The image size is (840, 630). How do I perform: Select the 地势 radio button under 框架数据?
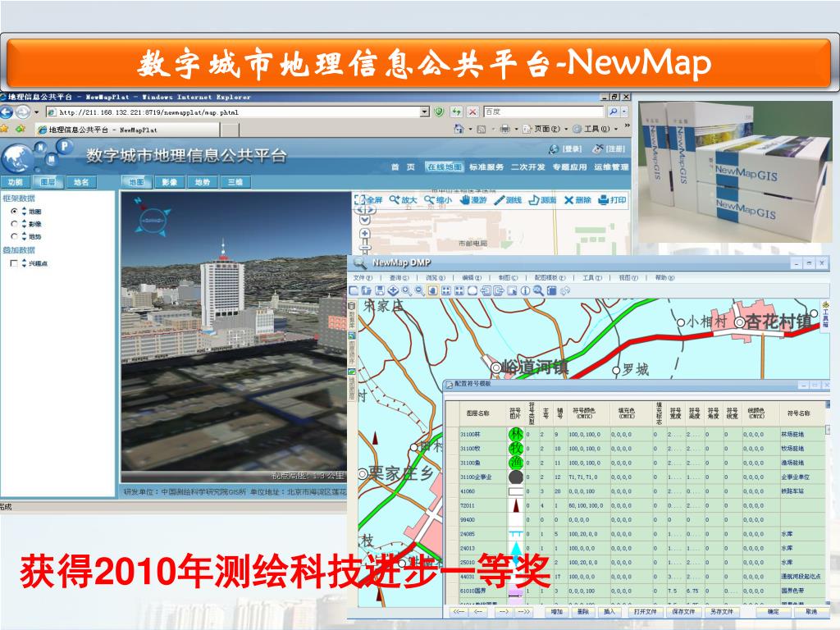click(15, 236)
